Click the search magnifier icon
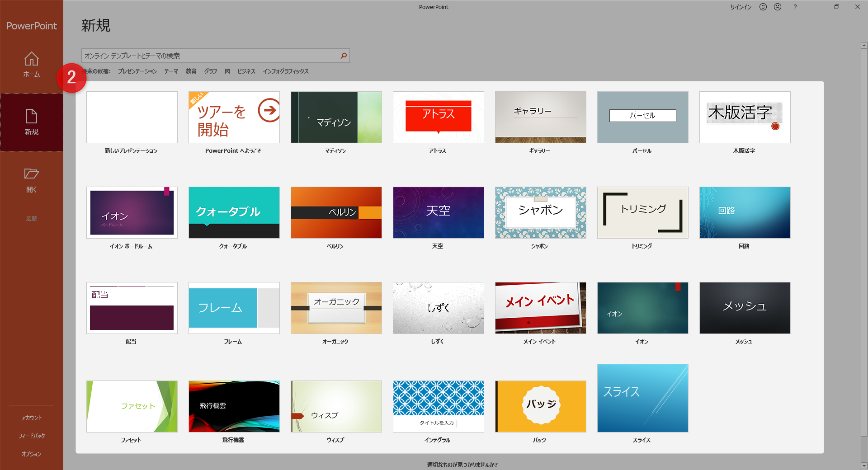Viewport: 868px width, 470px height. [x=344, y=56]
